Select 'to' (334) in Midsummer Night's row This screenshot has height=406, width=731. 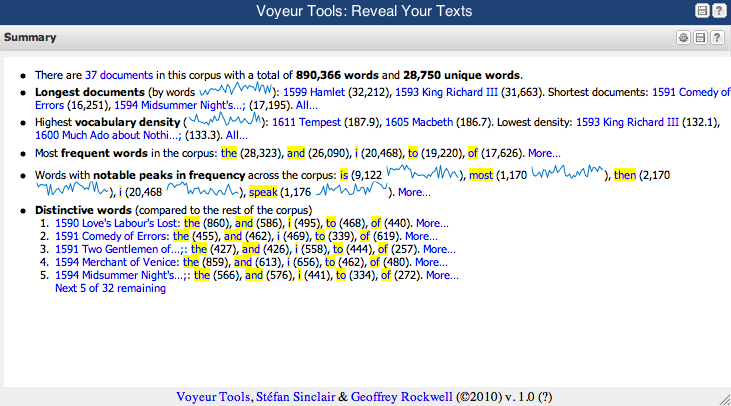coord(341,275)
